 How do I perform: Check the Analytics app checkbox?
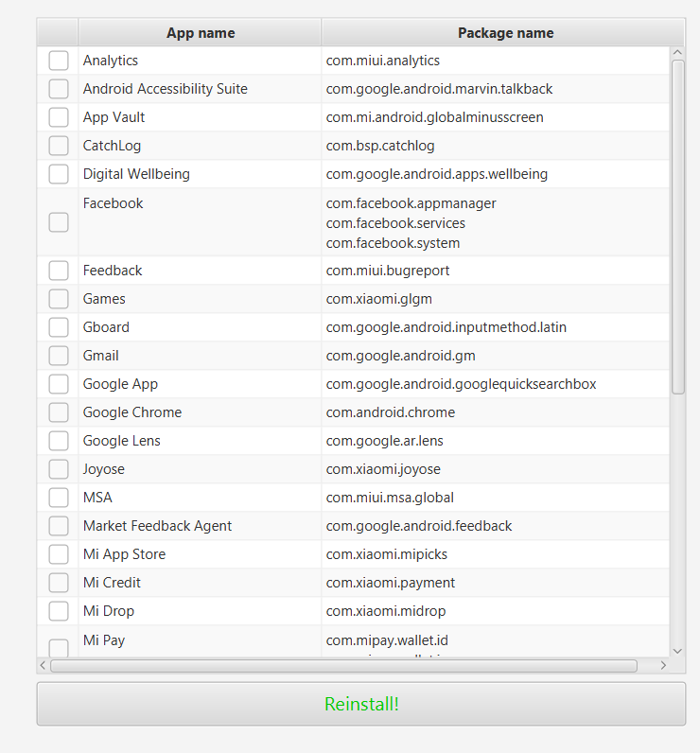coord(59,61)
